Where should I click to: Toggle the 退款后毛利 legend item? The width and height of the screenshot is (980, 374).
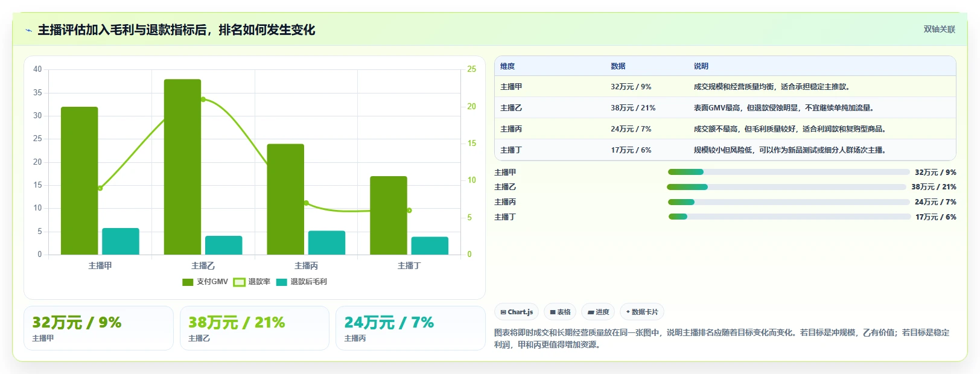click(301, 282)
